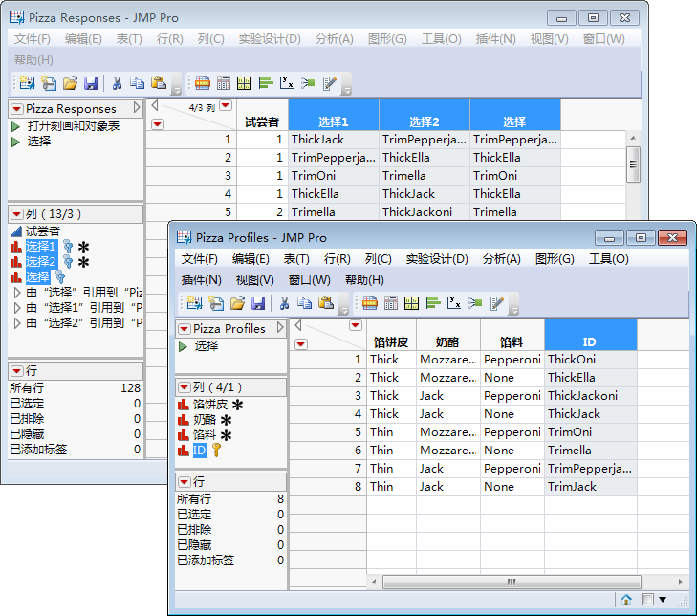This screenshot has width=697, height=616.
Task: Open Pizza Responses red triangle menu
Action: pyautogui.click(x=17, y=109)
